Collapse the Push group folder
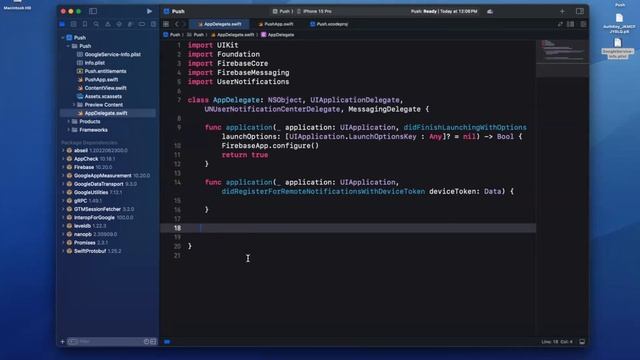The image size is (640, 360). [68, 46]
